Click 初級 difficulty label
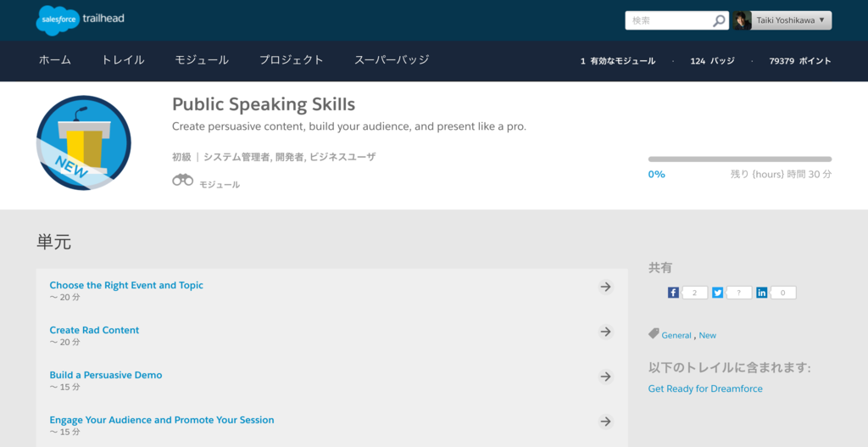 (x=181, y=157)
